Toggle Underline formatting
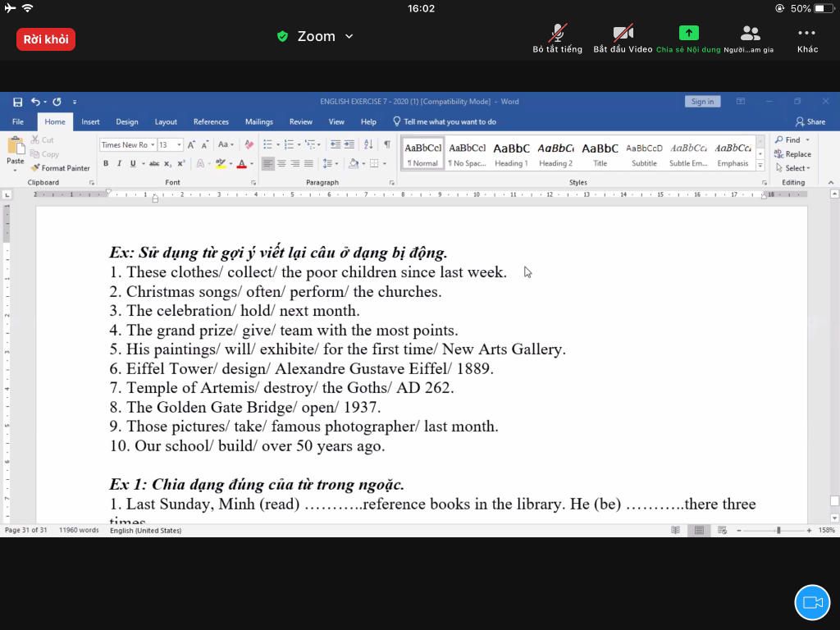This screenshot has width=840, height=630. [x=133, y=163]
